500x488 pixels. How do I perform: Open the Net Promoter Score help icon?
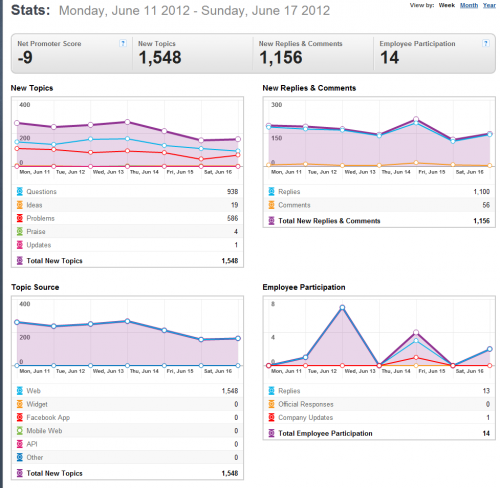pyautogui.click(x=123, y=43)
